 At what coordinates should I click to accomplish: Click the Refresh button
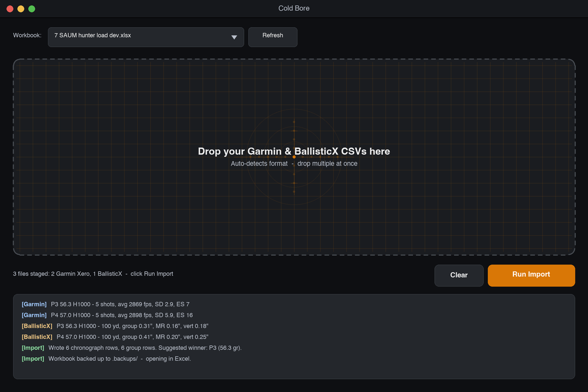[x=273, y=37]
